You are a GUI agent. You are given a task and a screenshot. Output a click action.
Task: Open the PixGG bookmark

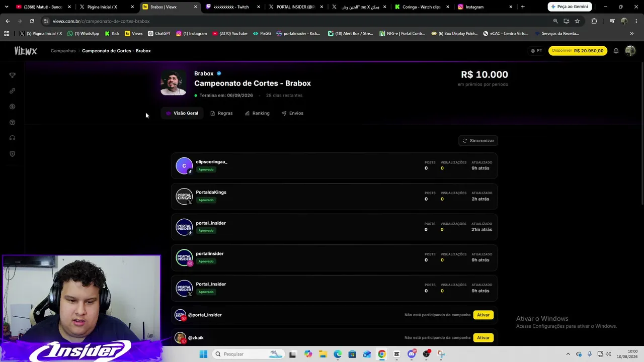262,34
